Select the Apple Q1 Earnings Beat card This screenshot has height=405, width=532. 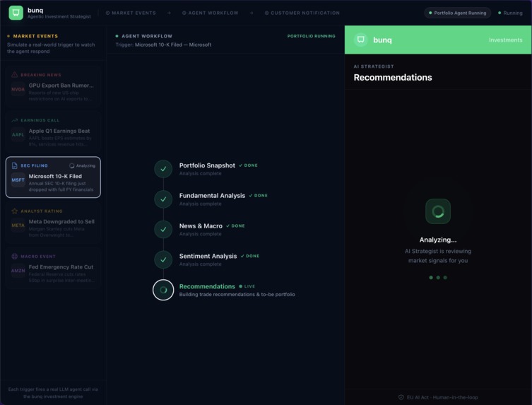(53, 132)
